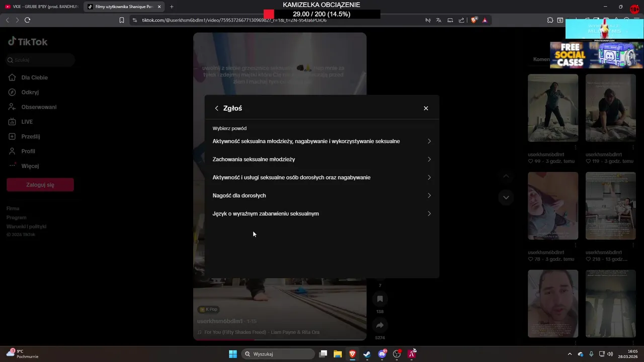
Task: Open Więcej dots menu
Action: (13, 165)
